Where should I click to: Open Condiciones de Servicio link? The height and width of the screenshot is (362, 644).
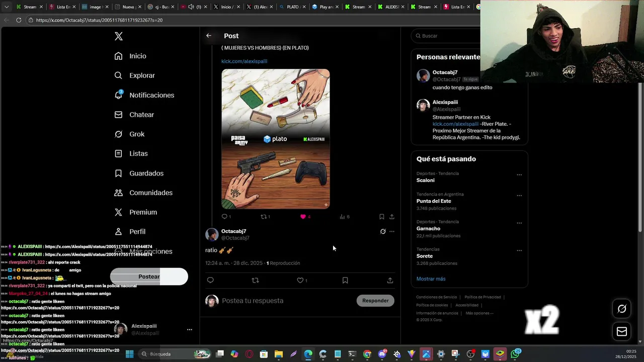pyautogui.click(x=437, y=297)
